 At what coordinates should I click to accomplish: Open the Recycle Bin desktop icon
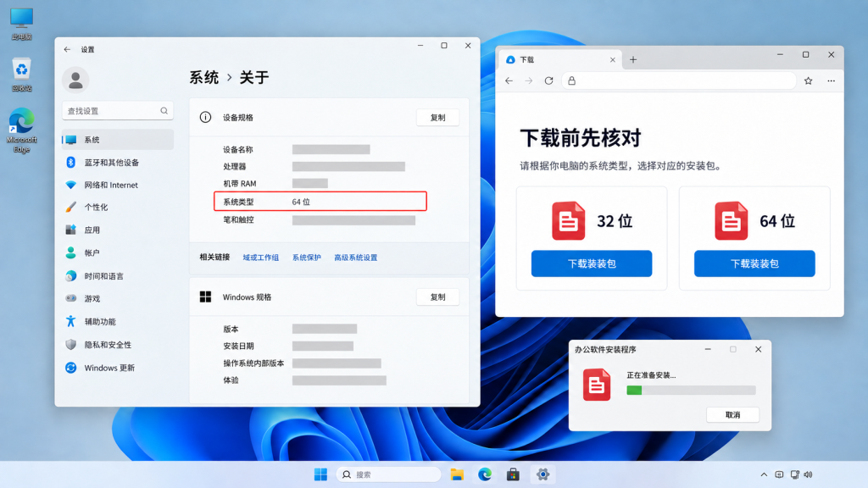[x=21, y=75]
